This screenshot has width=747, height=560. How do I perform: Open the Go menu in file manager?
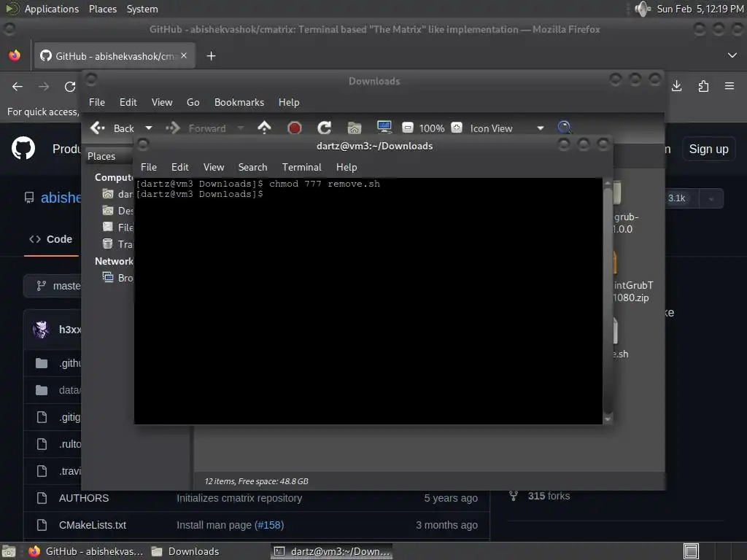(x=193, y=102)
